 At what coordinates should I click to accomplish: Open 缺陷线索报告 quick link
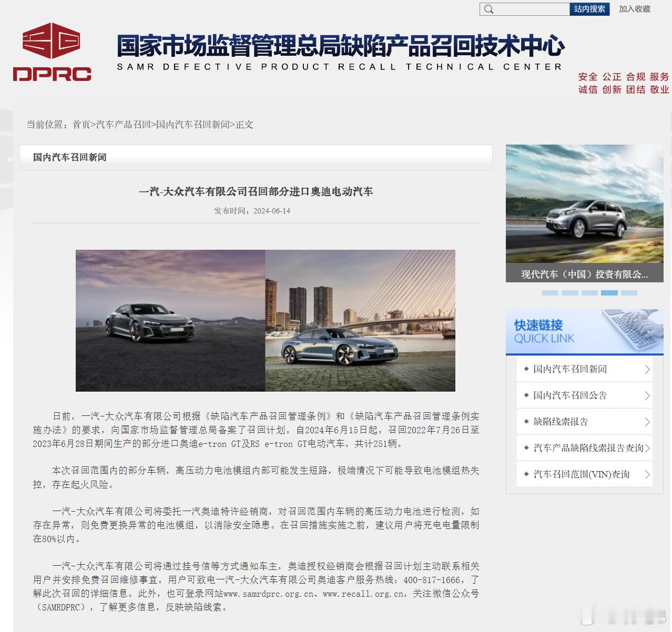[x=561, y=422]
